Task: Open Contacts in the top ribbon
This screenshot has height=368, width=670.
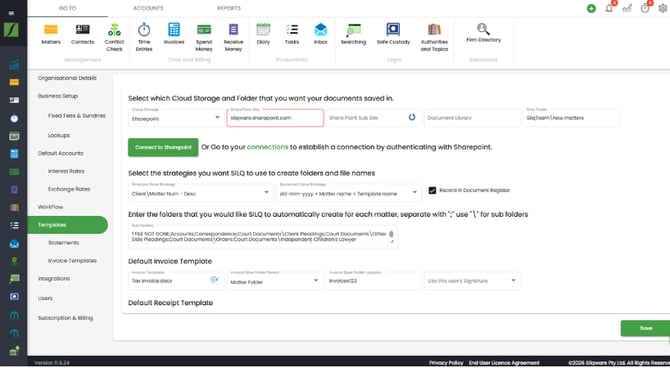Action: pyautogui.click(x=82, y=34)
